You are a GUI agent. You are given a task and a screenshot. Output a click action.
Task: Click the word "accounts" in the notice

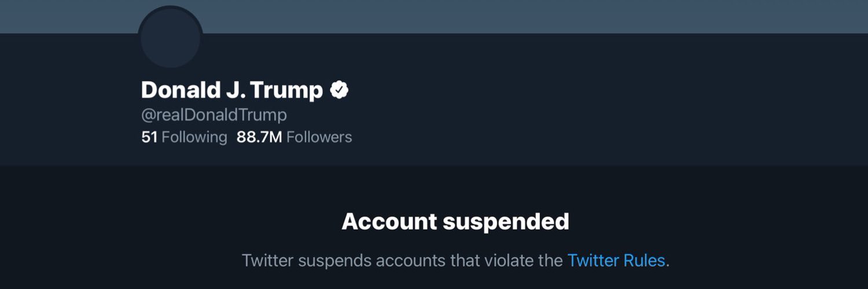411,260
